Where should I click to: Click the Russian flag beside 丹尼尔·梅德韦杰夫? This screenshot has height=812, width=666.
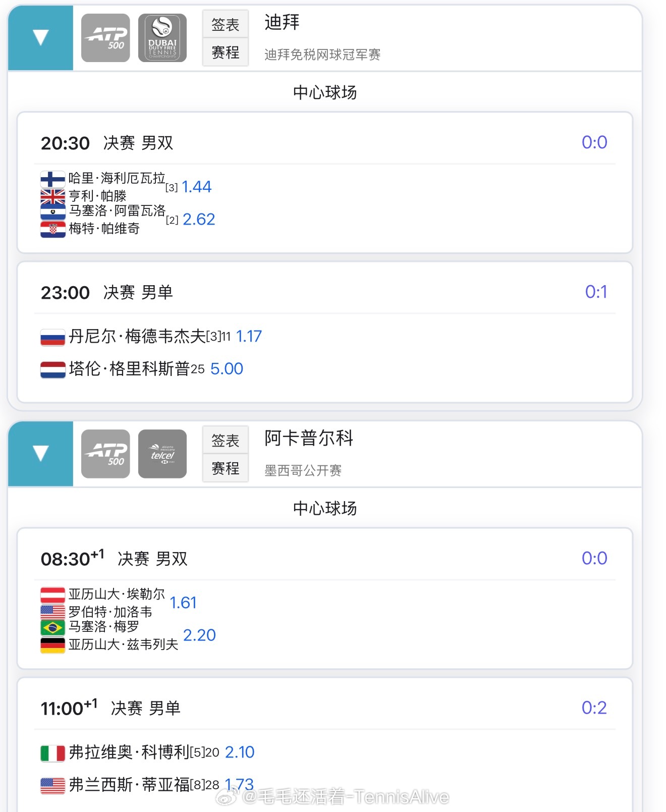click(53, 337)
